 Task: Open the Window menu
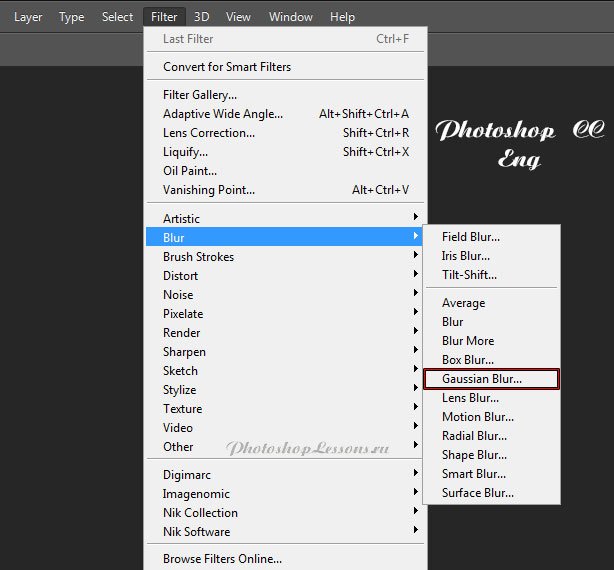tap(291, 17)
